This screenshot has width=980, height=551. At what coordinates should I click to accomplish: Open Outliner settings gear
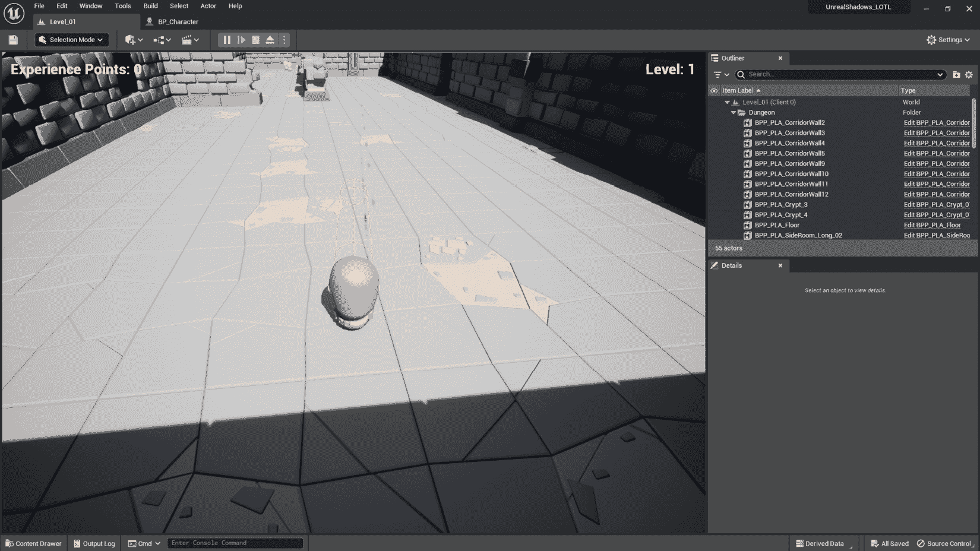point(969,75)
